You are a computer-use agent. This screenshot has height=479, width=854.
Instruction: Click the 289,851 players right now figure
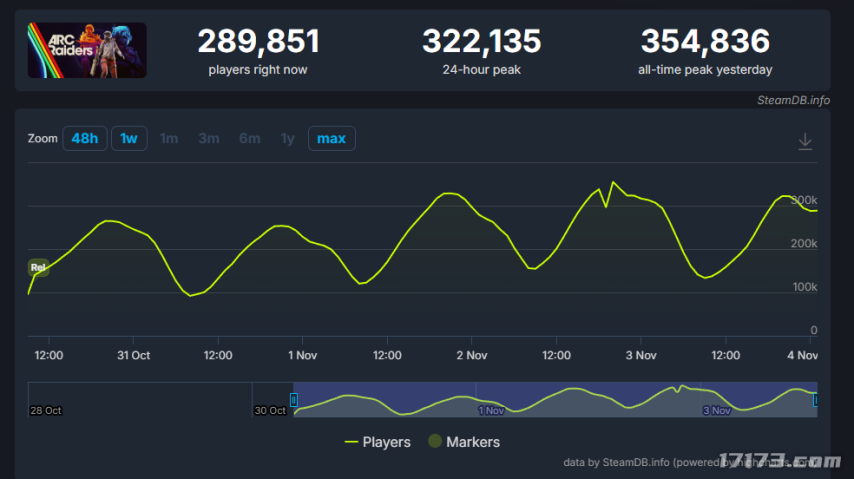[258, 42]
